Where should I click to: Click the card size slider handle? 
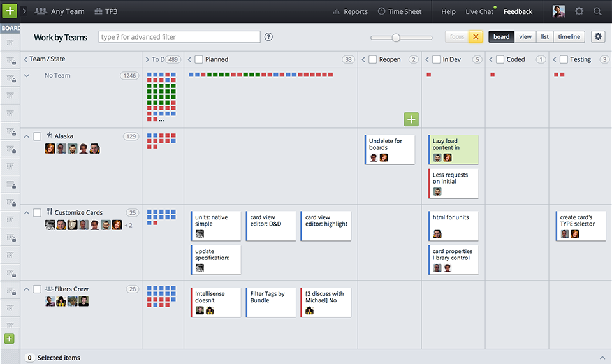(x=396, y=38)
